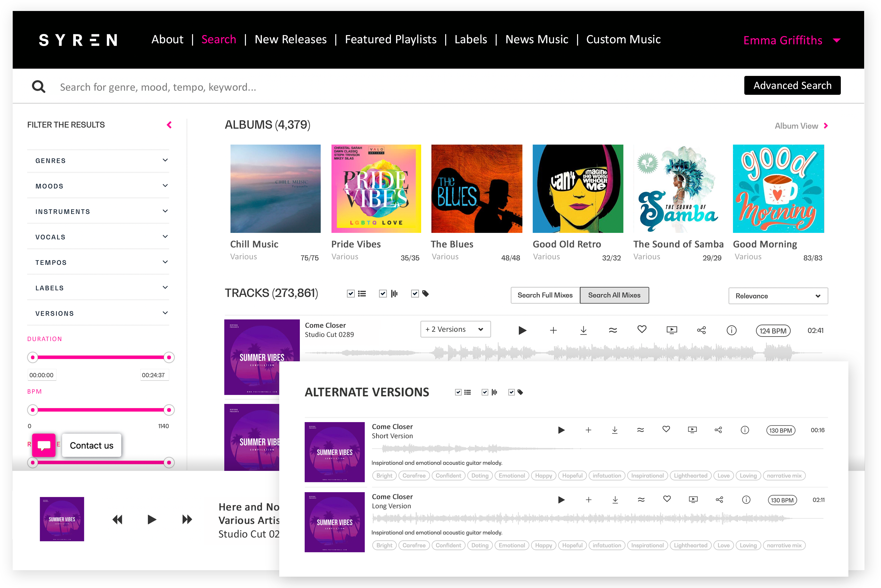This screenshot has width=881, height=588.
Task: Toggle the tracks list view checkbox
Action: [x=350, y=294]
